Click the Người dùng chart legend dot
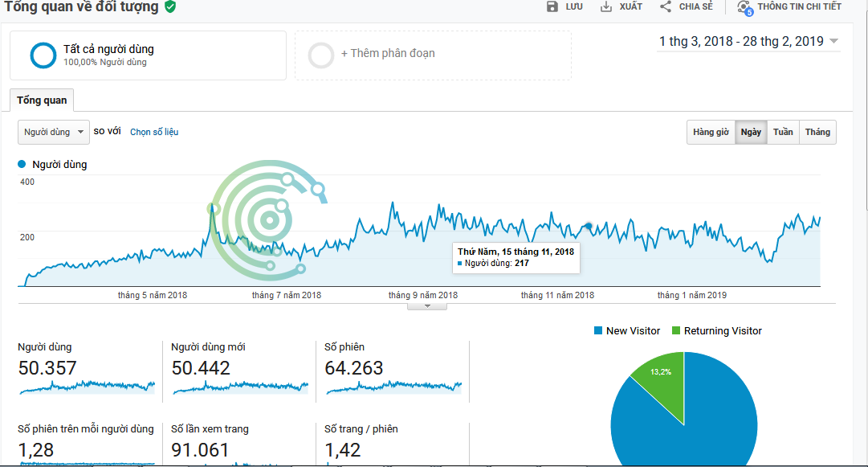The height and width of the screenshot is (467, 868). [22, 164]
